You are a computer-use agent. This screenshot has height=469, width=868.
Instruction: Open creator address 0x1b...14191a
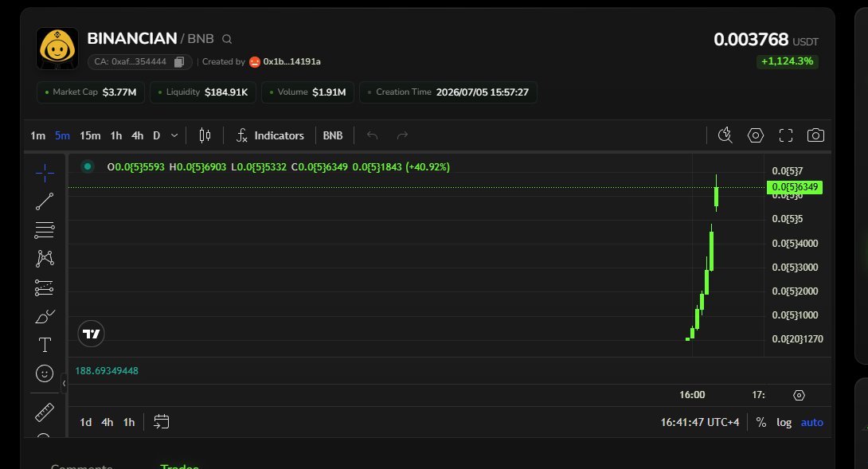pos(291,62)
